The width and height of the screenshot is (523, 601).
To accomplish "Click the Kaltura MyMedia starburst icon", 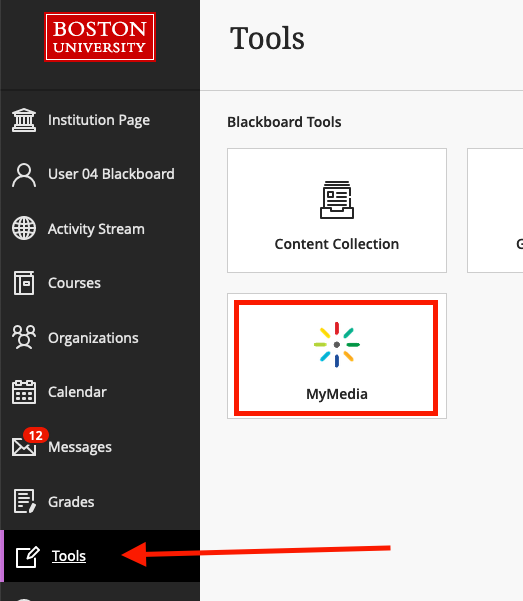I will pyautogui.click(x=337, y=345).
